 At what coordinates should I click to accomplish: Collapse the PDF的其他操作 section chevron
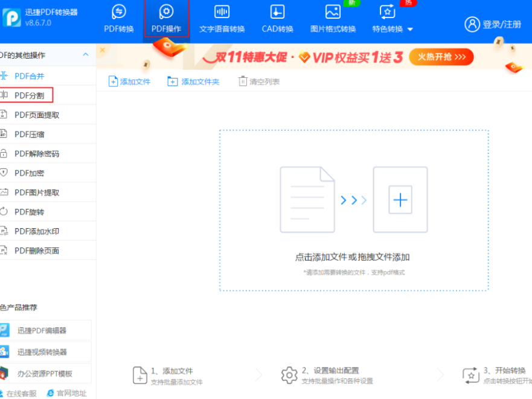pos(86,54)
